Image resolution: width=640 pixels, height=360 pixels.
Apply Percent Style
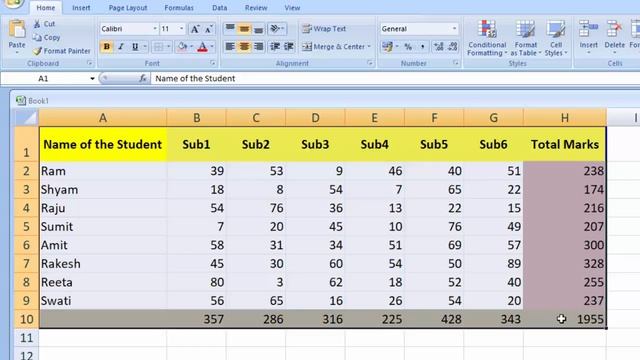(x=408, y=47)
